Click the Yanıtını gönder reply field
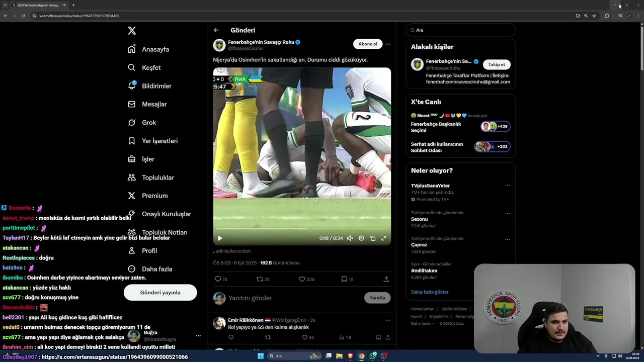This screenshot has width=644, height=362. [x=294, y=298]
